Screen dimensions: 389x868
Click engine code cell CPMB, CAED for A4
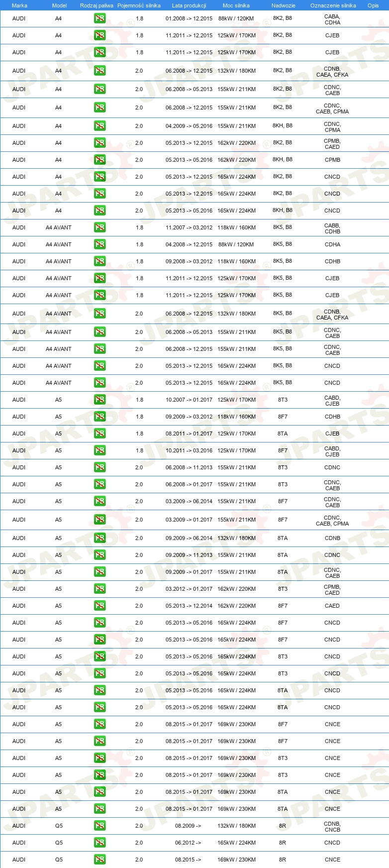click(x=332, y=144)
